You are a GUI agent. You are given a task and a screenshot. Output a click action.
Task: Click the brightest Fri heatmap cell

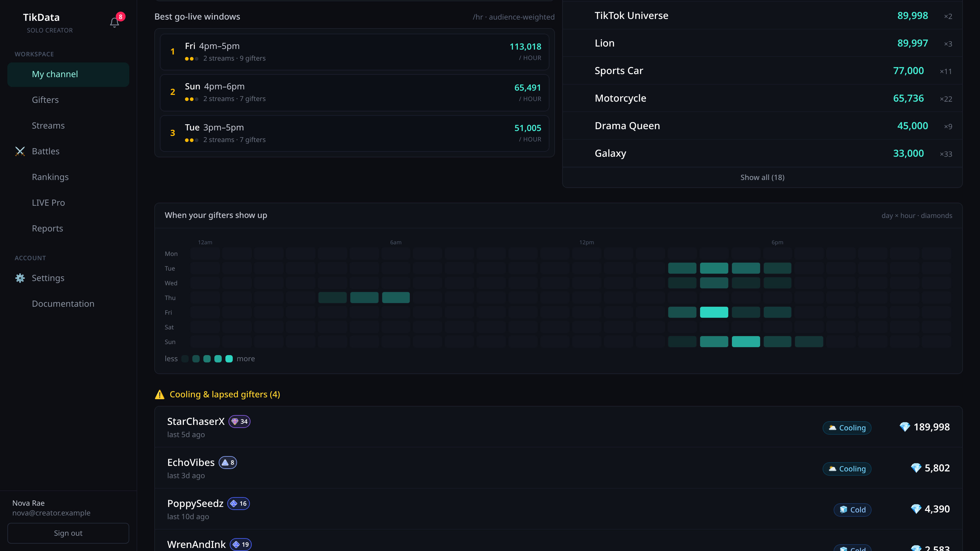click(714, 312)
